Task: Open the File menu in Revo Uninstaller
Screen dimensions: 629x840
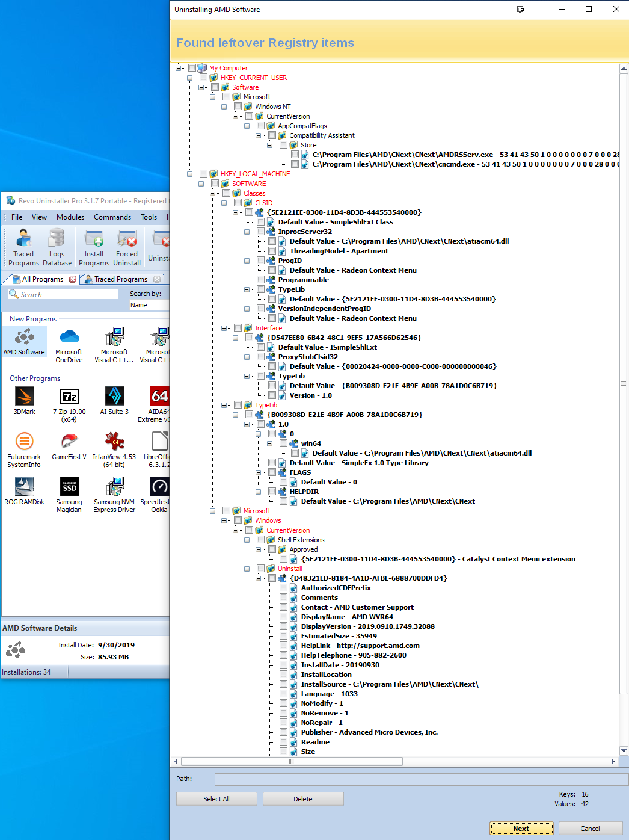Action: coord(17,217)
